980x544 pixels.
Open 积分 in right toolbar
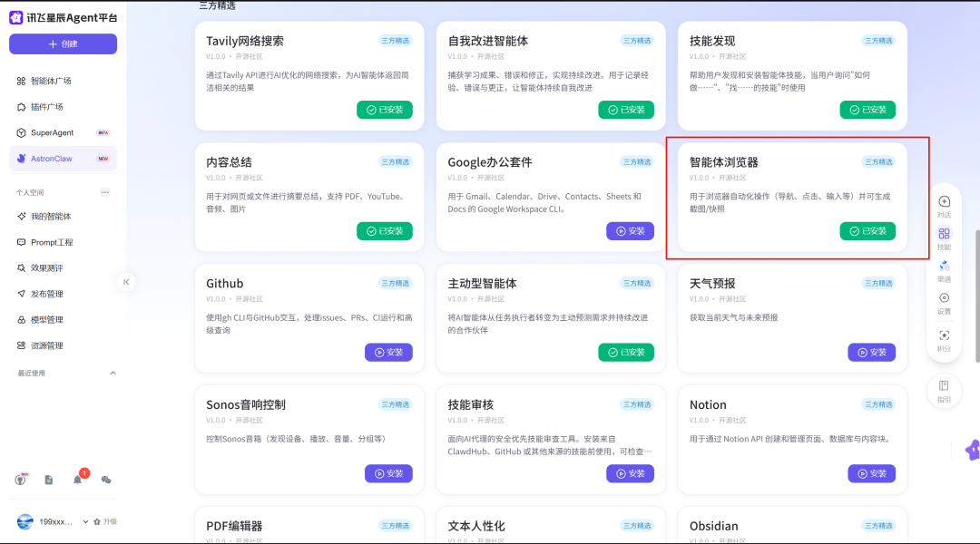[x=944, y=341]
